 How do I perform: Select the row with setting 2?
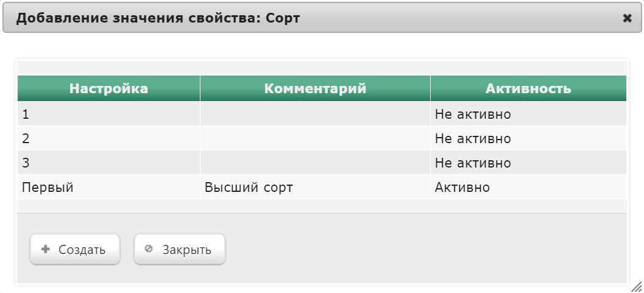tap(322, 138)
